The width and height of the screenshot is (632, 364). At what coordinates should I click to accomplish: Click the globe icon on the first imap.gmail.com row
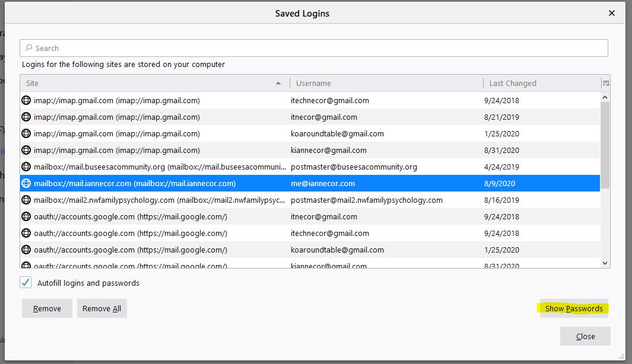click(26, 100)
